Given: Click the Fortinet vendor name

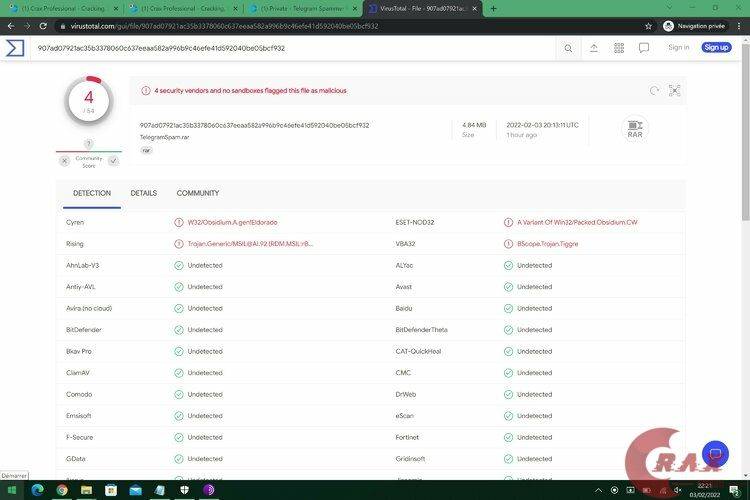Looking at the screenshot, I should pos(407,438).
